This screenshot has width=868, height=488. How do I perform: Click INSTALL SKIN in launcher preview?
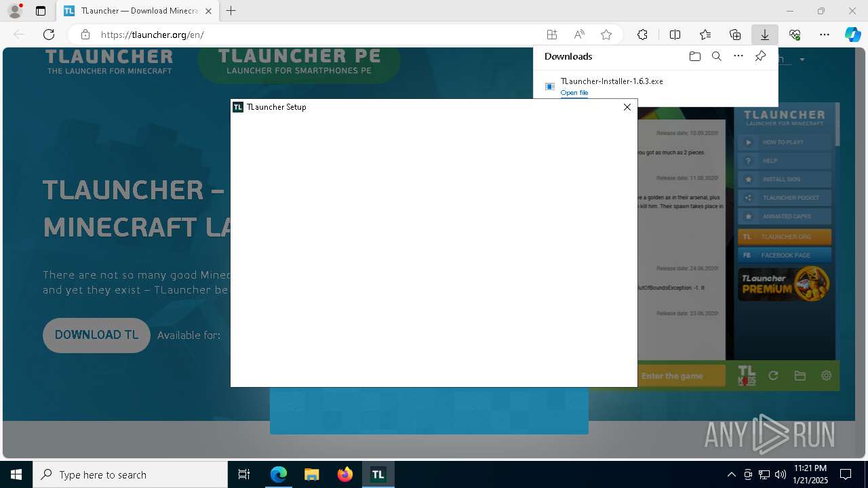pyautogui.click(x=785, y=180)
